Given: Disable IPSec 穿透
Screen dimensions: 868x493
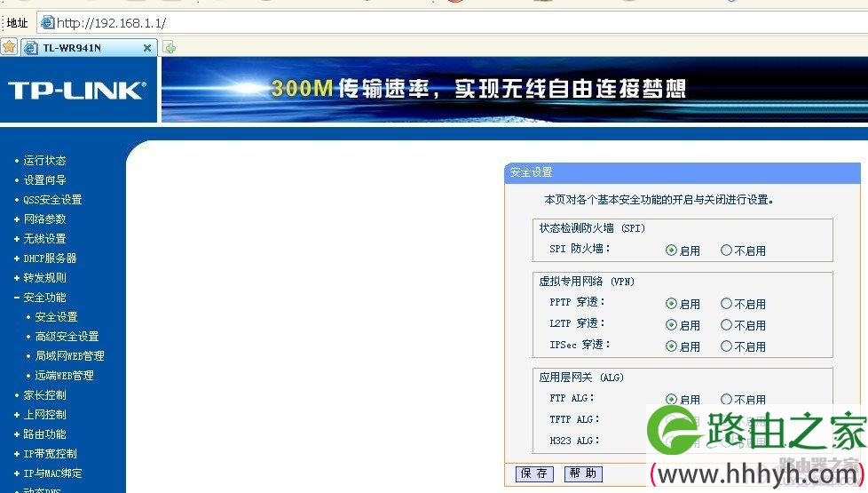Looking at the screenshot, I should tap(726, 346).
